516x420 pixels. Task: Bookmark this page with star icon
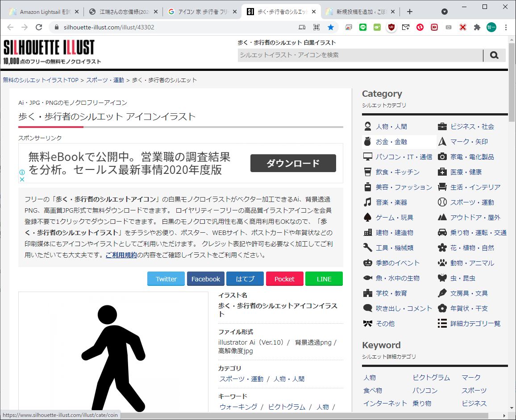click(x=331, y=27)
